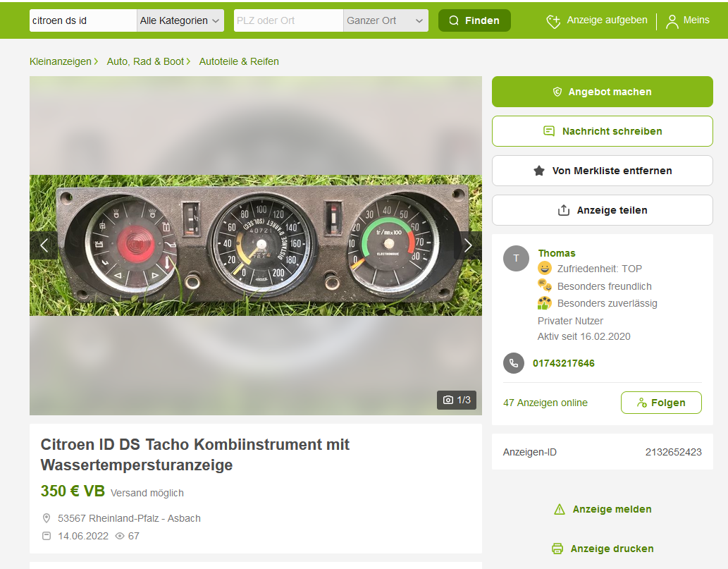Viewport: 728px width, 569px height.
Task: Follow seller using Folgen button
Action: pyautogui.click(x=660, y=403)
